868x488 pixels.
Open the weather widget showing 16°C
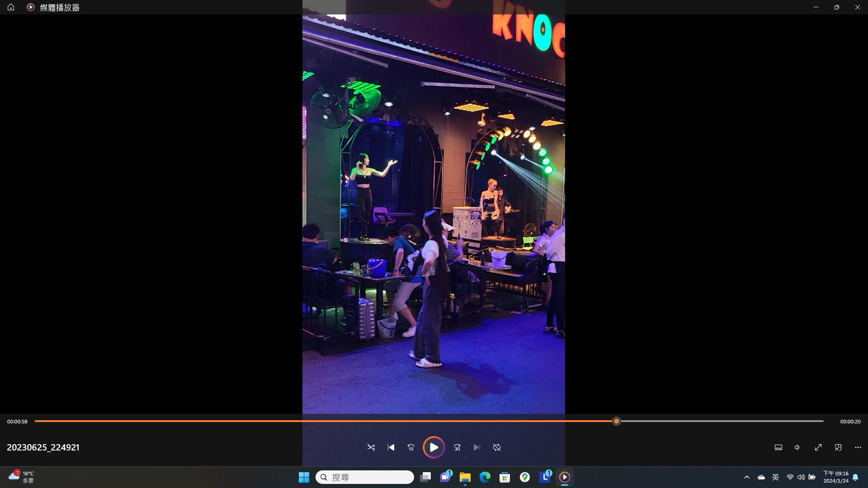[21, 477]
